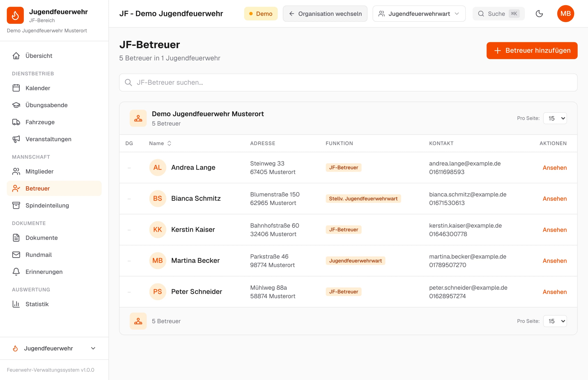588x380 pixels.
Task: Toggle dark mode moon icon
Action: pyautogui.click(x=539, y=14)
